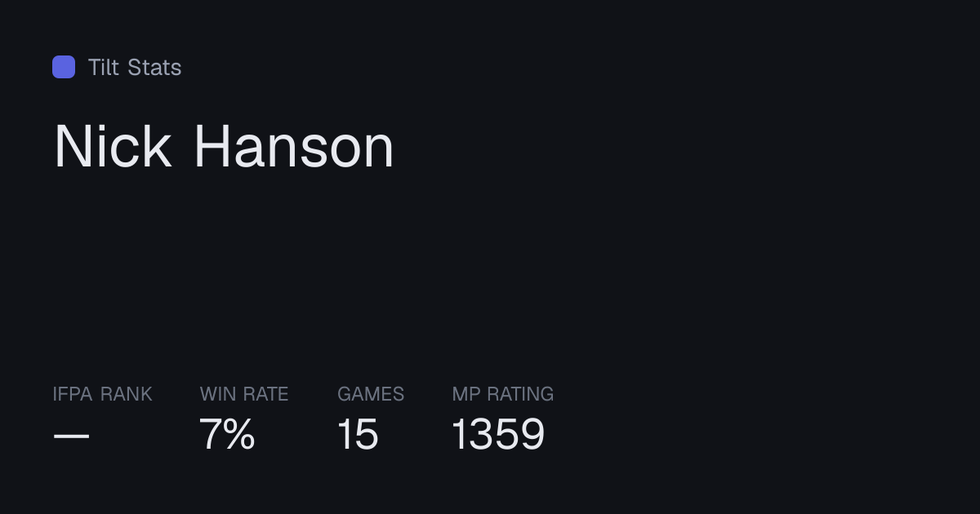Image resolution: width=980 pixels, height=514 pixels.
Task: Click the word IFPA in stat label
Action: pos(73,394)
